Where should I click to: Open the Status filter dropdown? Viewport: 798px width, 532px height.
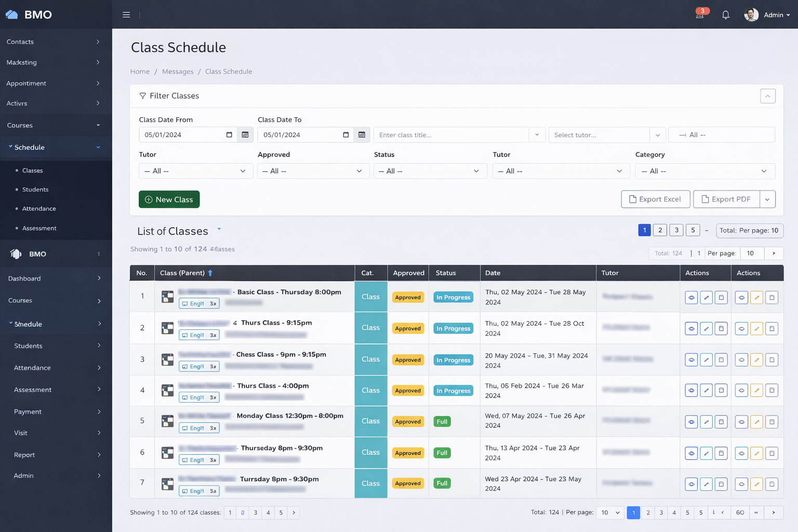click(x=430, y=171)
